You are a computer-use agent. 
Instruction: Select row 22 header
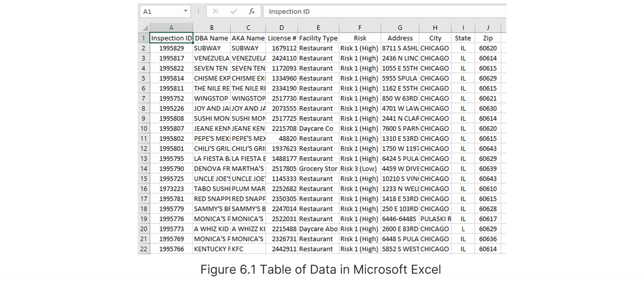pyautogui.click(x=143, y=249)
